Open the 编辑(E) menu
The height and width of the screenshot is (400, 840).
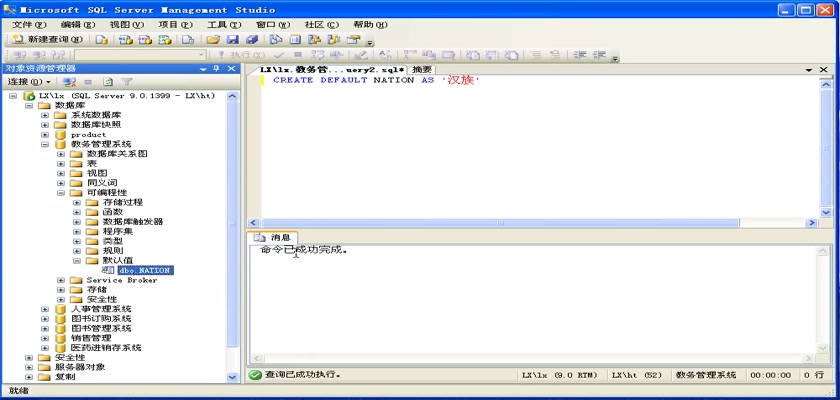tap(78, 25)
